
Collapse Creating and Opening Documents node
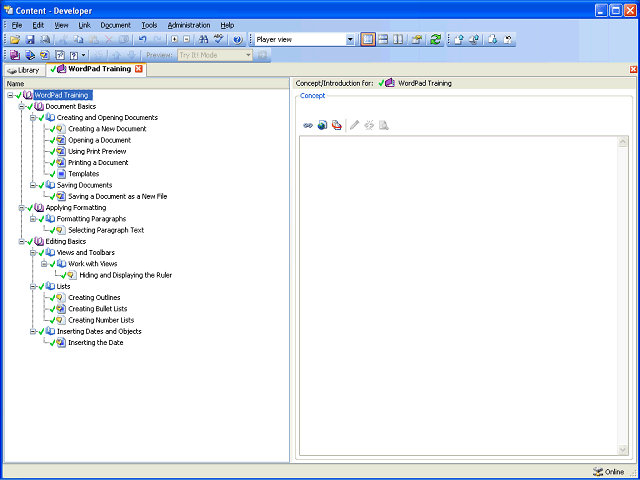point(33,118)
